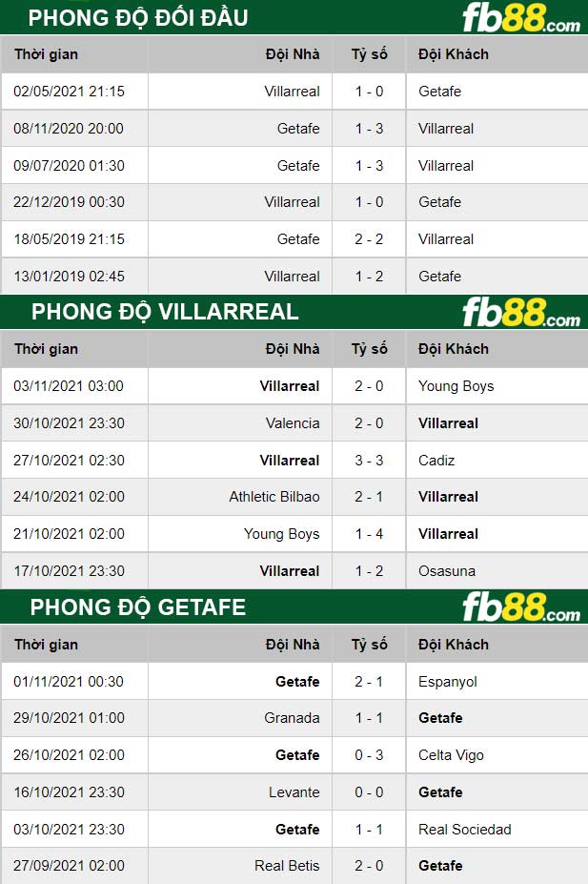Open the Athletic Bilbao team link

pos(274,497)
